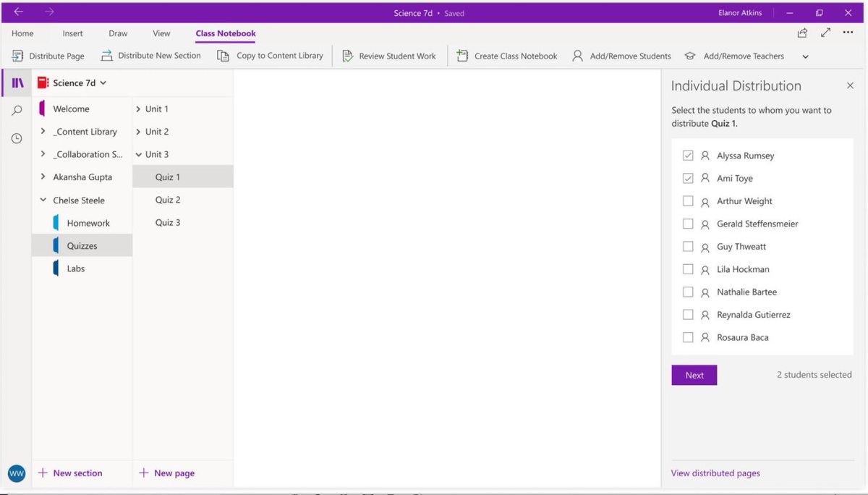Screen dimensions: 868x495
Task: Check the Lila Hockman checkbox
Action: (688, 269)
